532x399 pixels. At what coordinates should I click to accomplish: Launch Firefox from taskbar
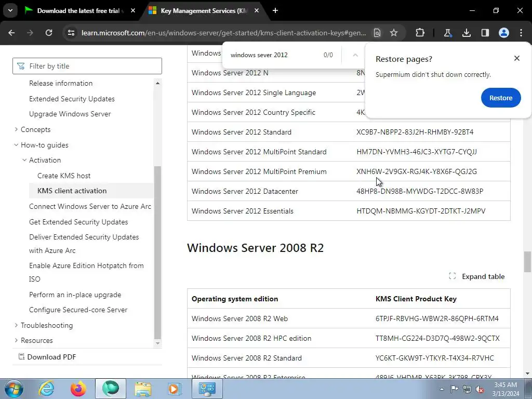(x=78, y=389)
